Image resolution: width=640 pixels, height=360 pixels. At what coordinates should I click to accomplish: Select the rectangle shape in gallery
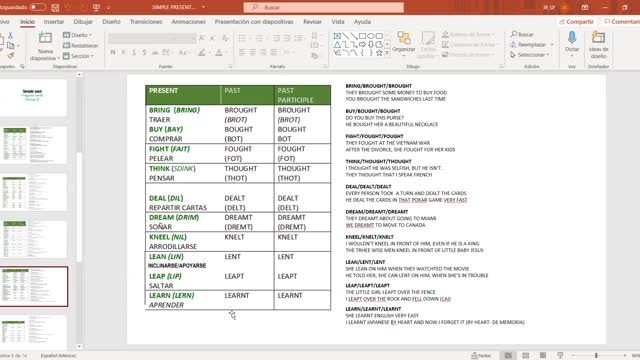pos(362,36)
